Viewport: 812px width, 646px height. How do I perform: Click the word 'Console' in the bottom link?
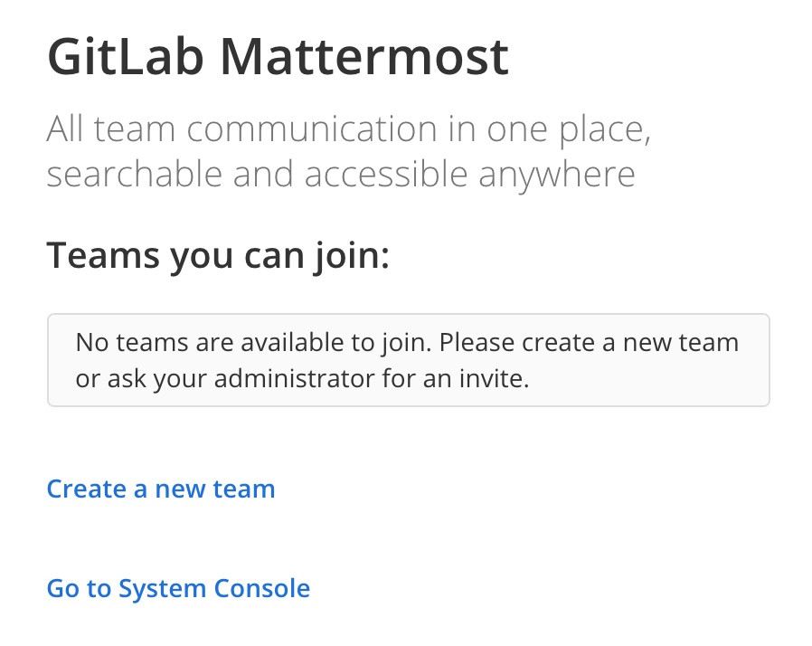tap(262, 589)
